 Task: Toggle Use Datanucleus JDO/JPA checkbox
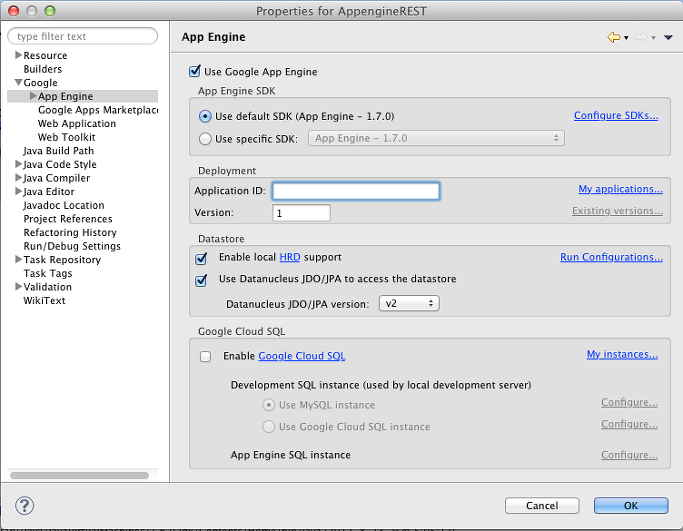pyautogui.click(x=201, y=280)
